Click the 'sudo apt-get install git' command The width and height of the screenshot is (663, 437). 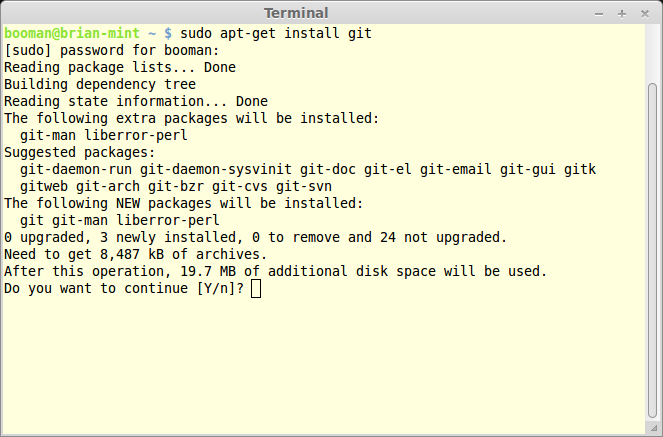276,33
